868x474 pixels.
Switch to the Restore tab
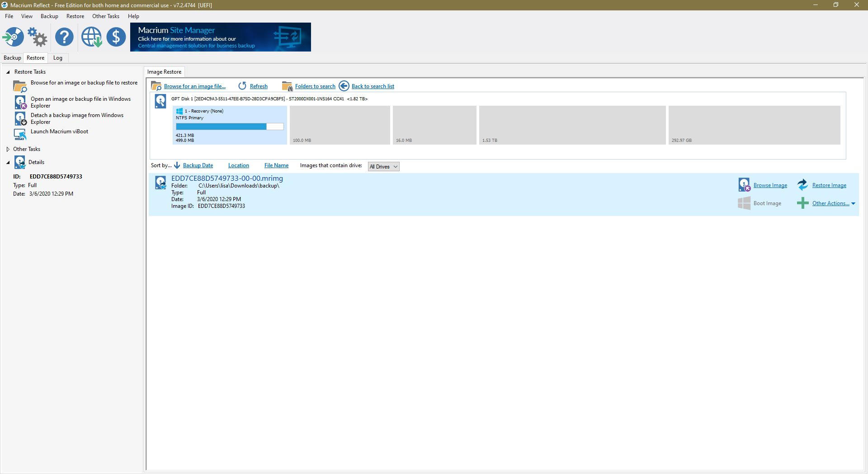pyautogui.click(x=35, y=58)
